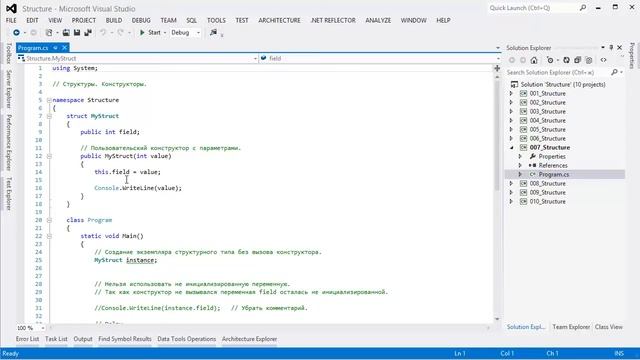
Task: Click the Solution Explorer Home icon
Action: tap(534, 60)
